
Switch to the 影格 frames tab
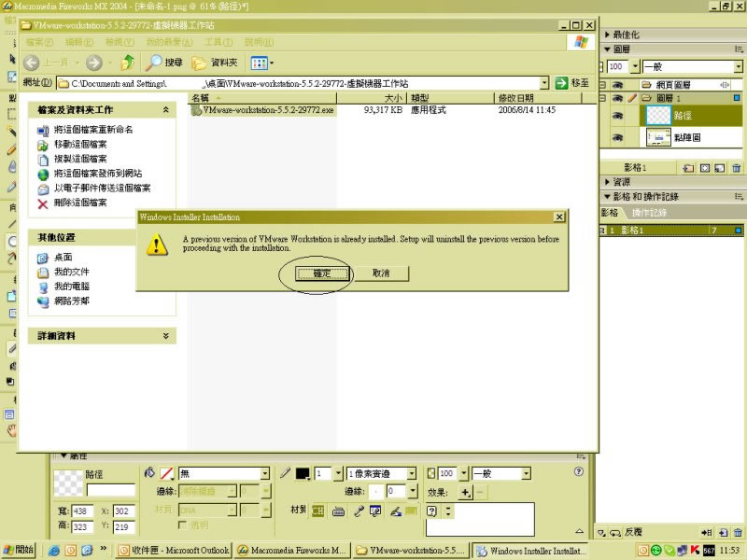[610, 213]
